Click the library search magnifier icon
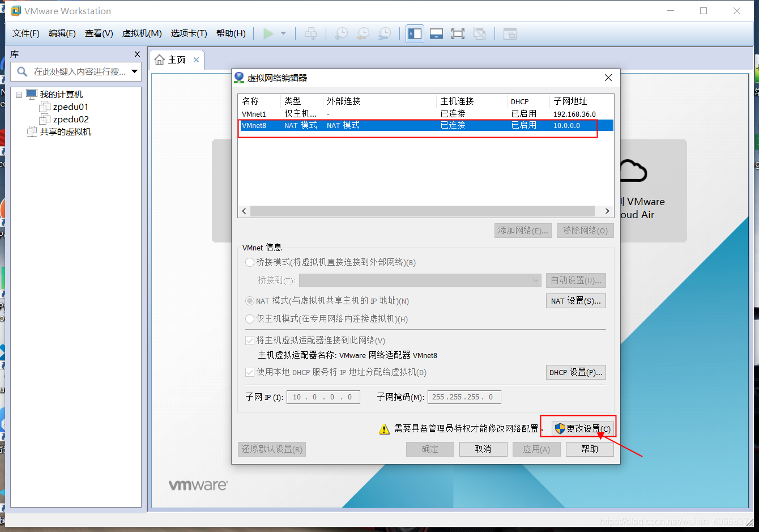This screenshot has width=759, height=532. 22,71
